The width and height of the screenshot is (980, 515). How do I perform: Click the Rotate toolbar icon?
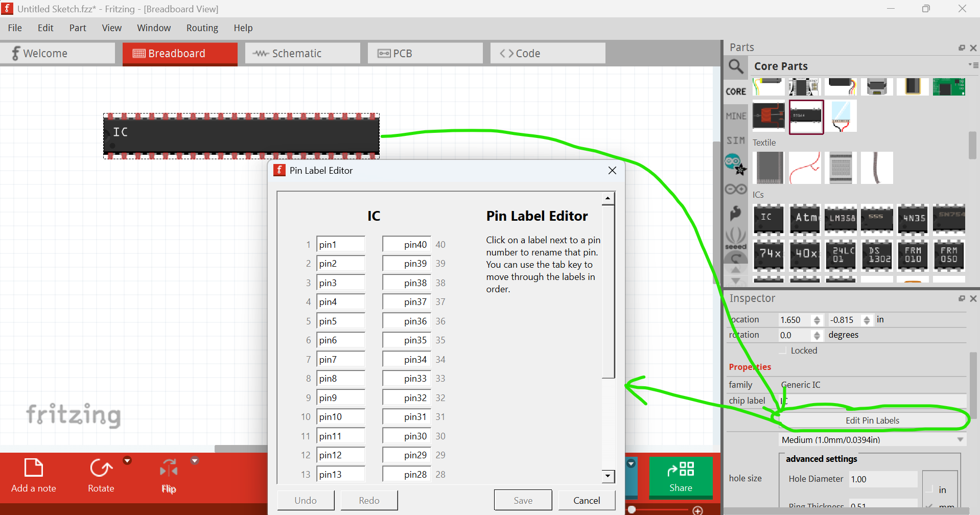coord(101,468)
